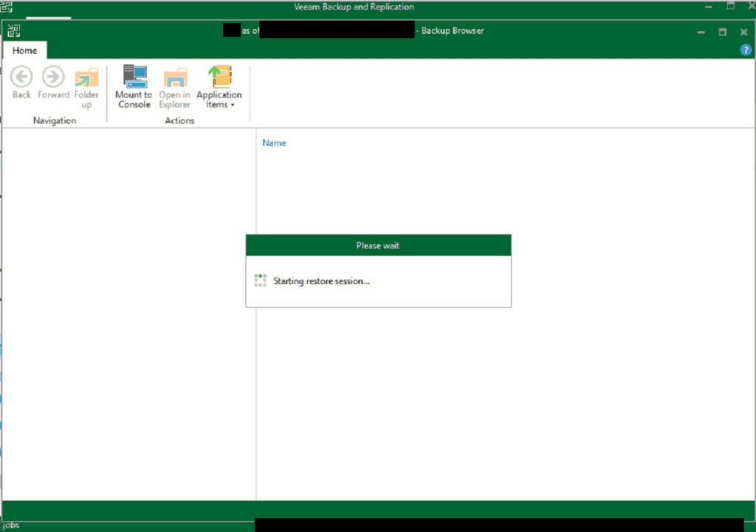Close the Backup Browser window

pyautogui.click(x=743, y=32)
